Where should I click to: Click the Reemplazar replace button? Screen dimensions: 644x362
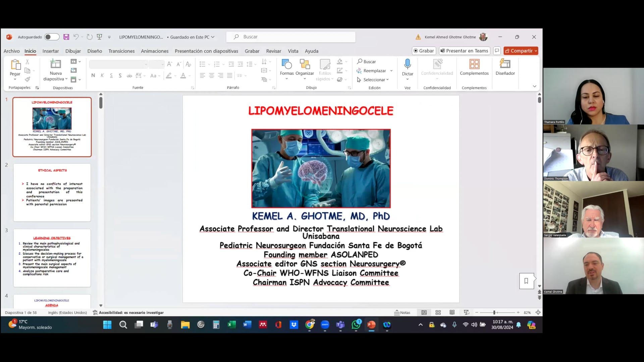(x=371, y=71)
